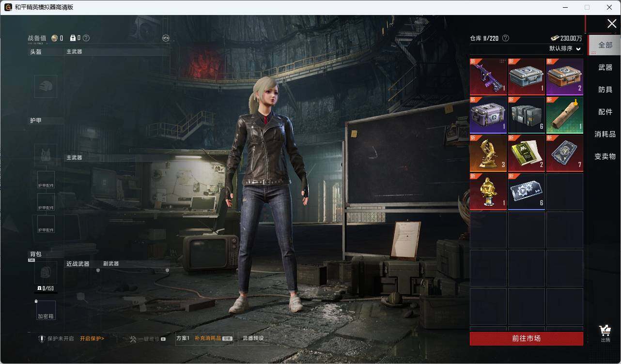Click the 一键维修 repair text

click(x=149, y=339)
